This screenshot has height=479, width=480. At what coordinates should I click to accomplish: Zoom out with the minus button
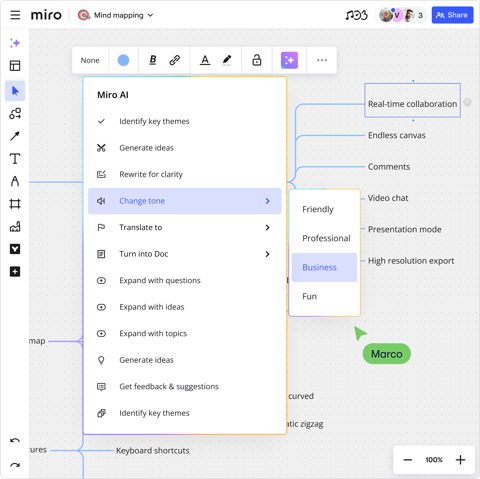coord(408,460)
